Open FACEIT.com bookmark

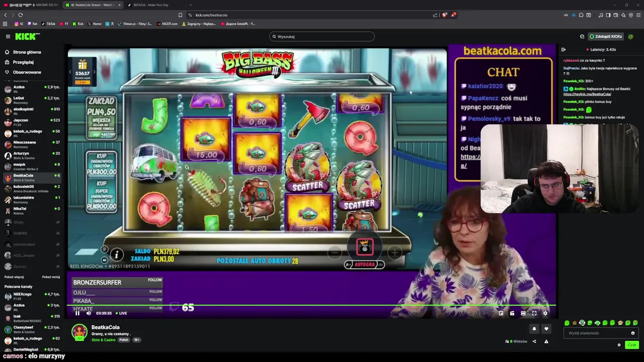[168, 24]
